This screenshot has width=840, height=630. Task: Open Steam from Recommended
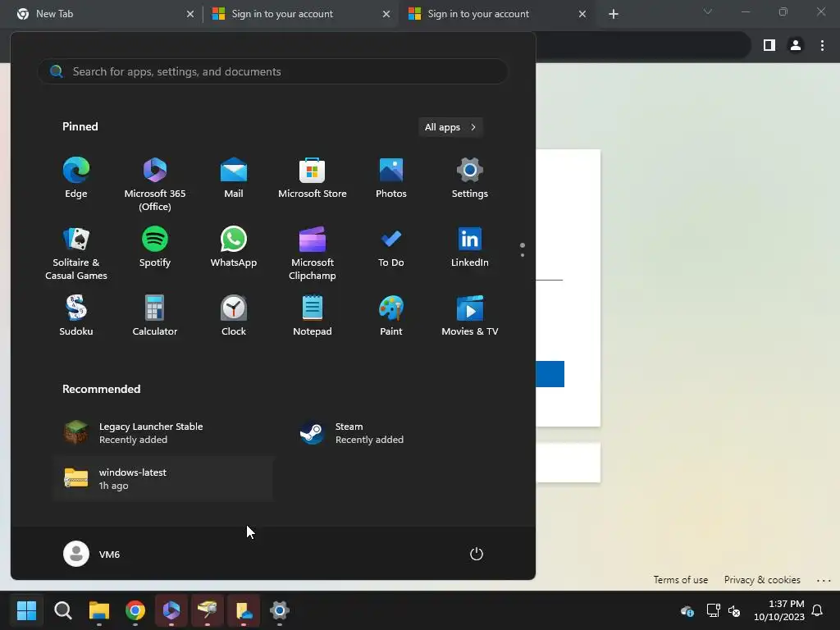399,433
